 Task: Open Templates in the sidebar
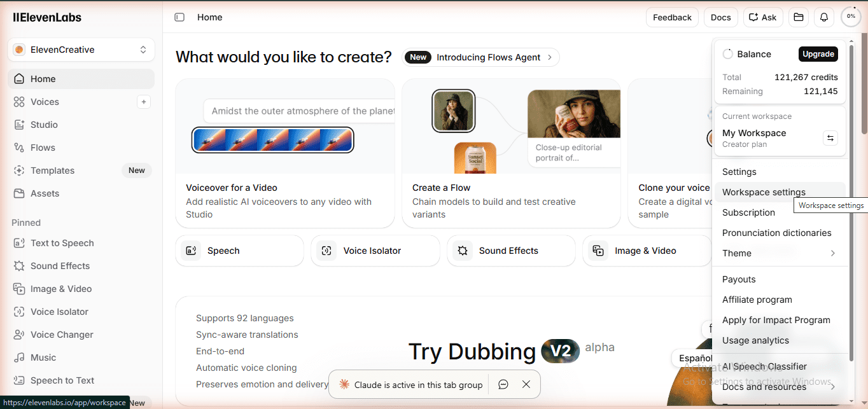point(81,170)
